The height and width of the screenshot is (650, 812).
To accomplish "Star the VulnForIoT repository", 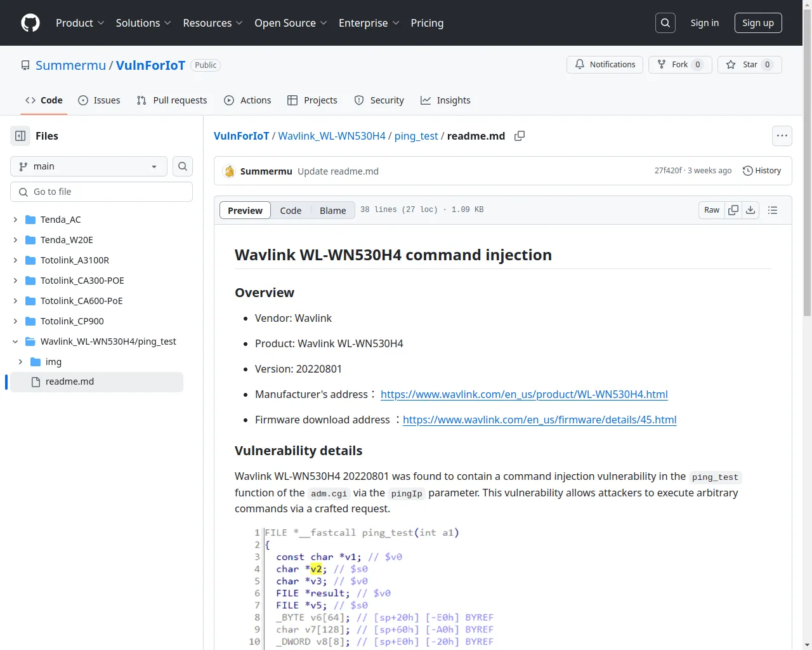I will tap(750, 65).
